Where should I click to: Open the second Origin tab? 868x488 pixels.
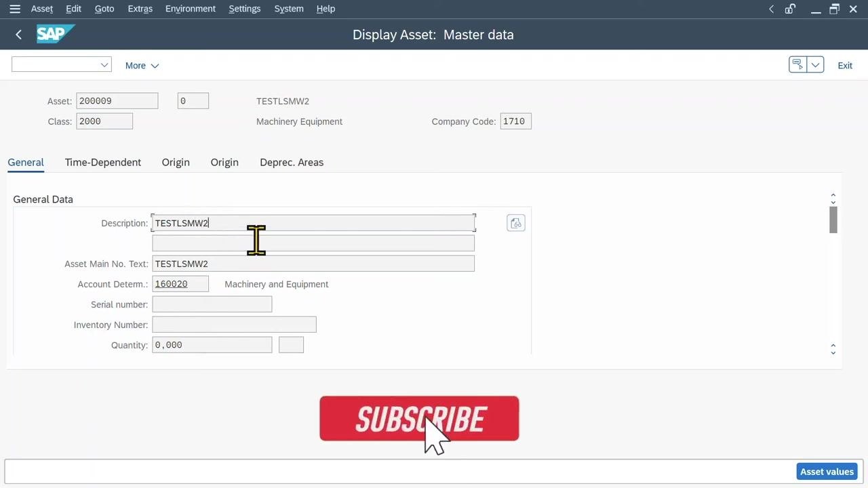click(x=224, y=162)
